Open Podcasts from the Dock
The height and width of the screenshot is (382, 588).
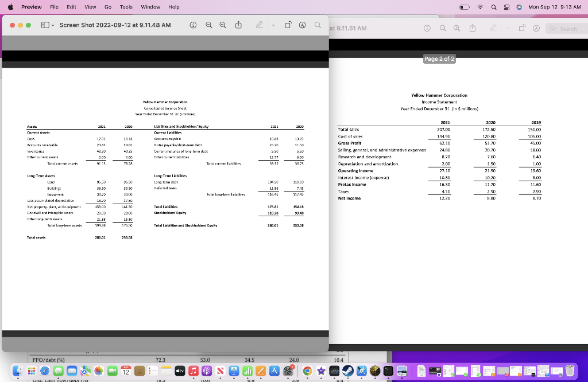207,371
